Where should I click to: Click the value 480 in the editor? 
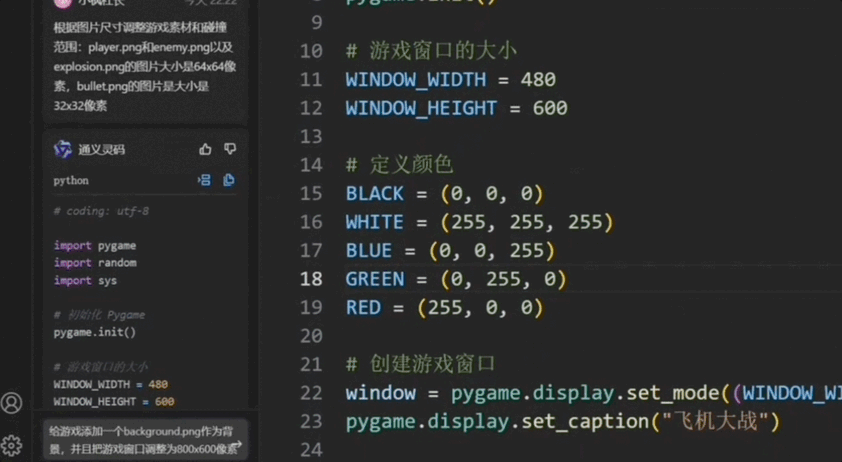(x=538, y=80)
